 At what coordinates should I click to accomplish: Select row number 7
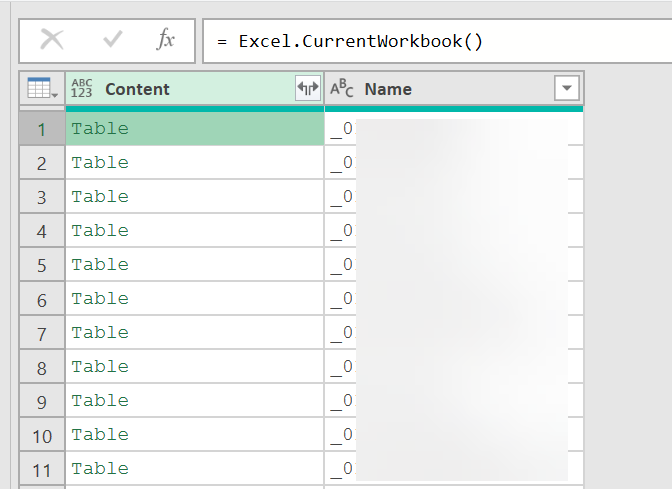41,333
